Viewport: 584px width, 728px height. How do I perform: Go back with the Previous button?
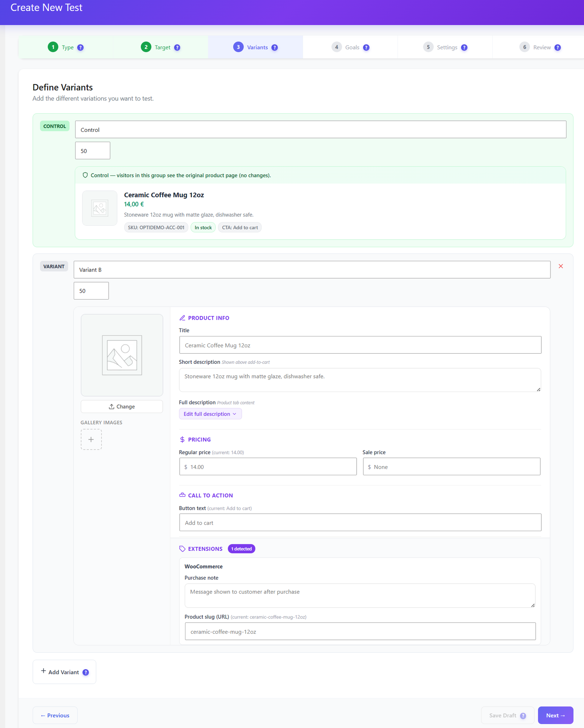point(55,715)
